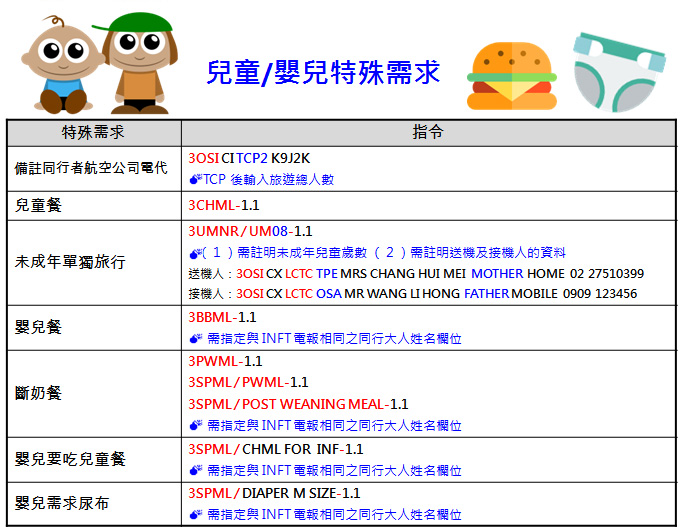Click the INFT note under 'POST WEANING MEAL'
Image resolution: width=682 pixels, height=527 pixels.
coord(334,425)
